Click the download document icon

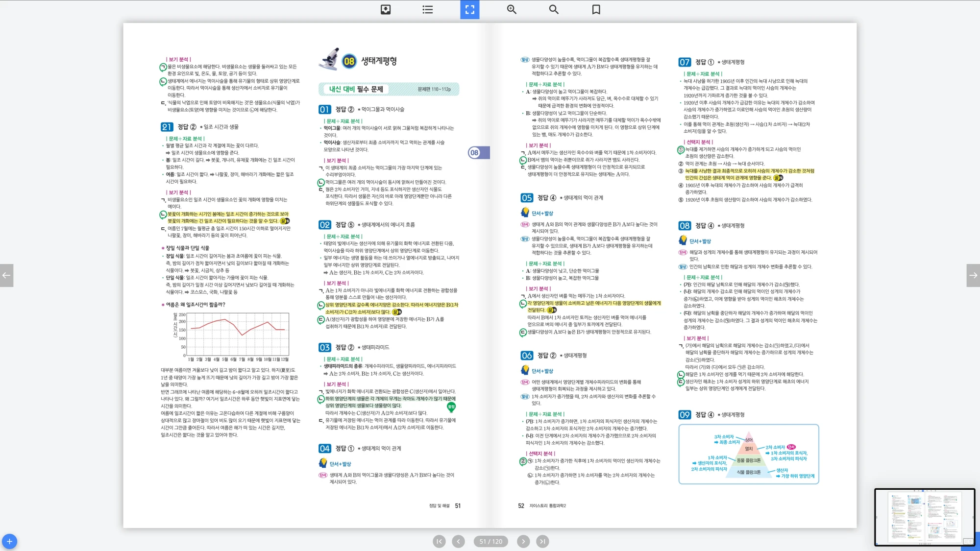(x=386, y=9)
